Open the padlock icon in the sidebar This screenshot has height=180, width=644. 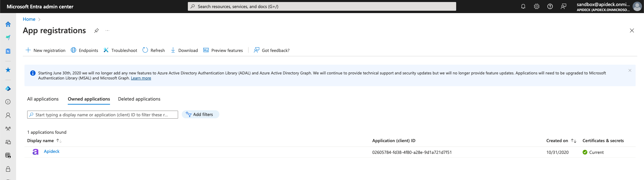[8, 169]
